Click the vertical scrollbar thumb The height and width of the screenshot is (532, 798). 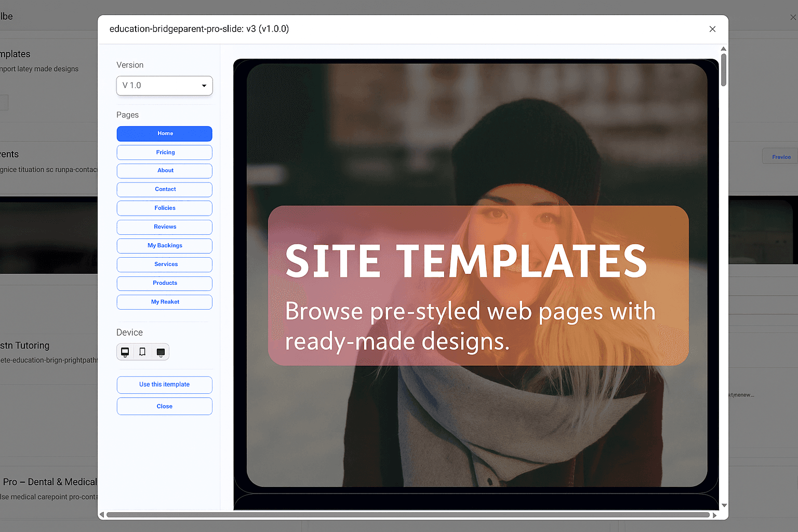coord(723,70)
